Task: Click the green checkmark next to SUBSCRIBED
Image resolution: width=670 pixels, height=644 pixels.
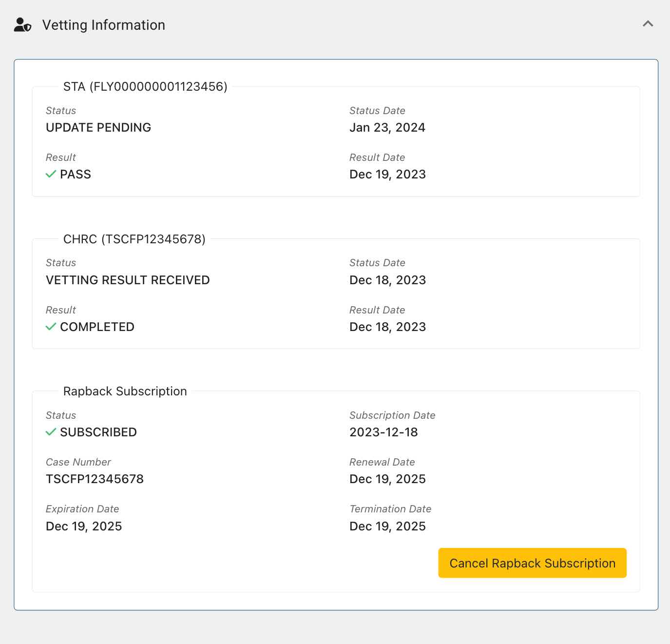Action: [x=51, y=432]
